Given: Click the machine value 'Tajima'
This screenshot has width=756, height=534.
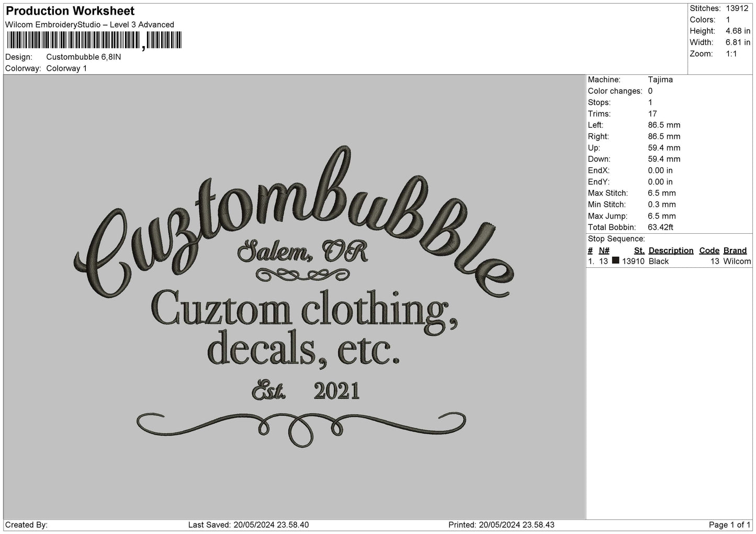Looking at the screenshot, I should point(660,79).
